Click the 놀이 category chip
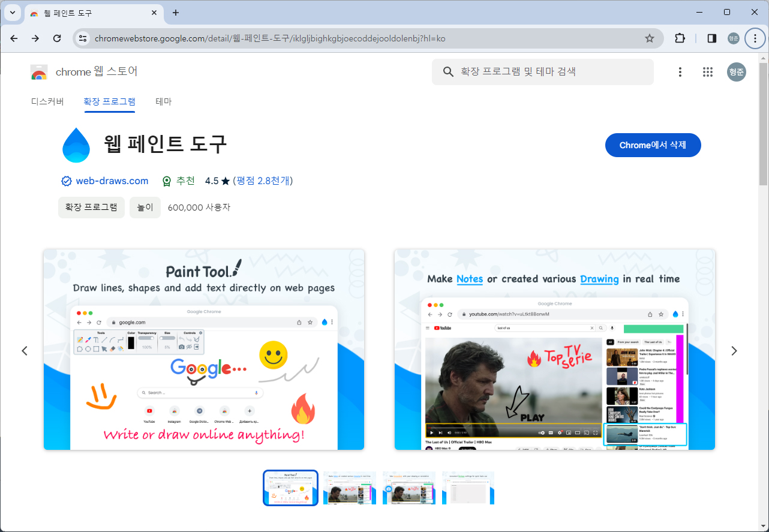 tap(145, 208)
